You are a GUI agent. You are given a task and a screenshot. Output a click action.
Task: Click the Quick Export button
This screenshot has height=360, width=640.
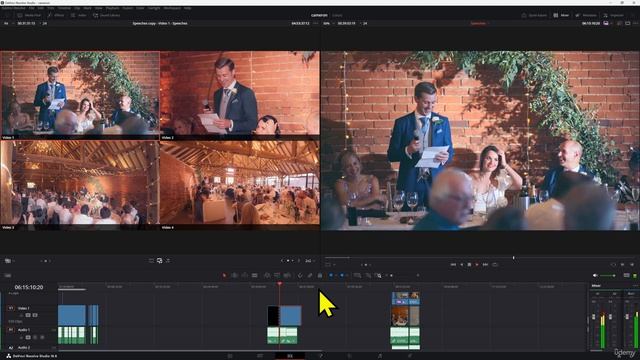(x=534, y=15)
